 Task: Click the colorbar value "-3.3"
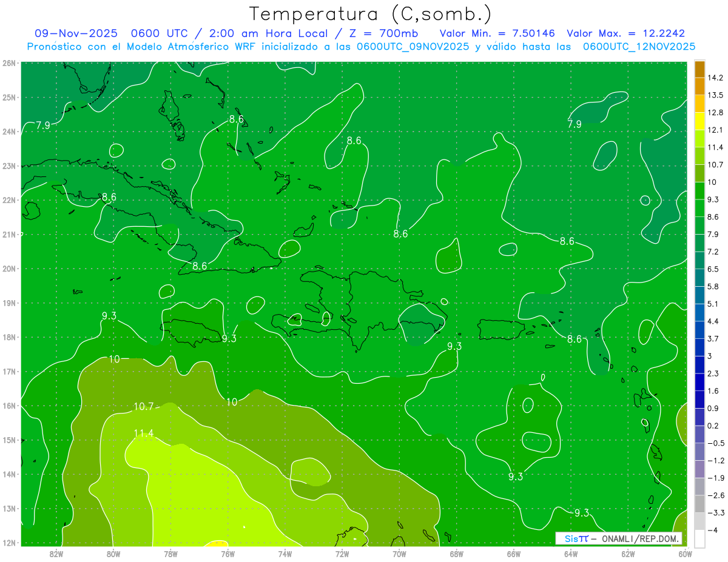coord(716,513)
